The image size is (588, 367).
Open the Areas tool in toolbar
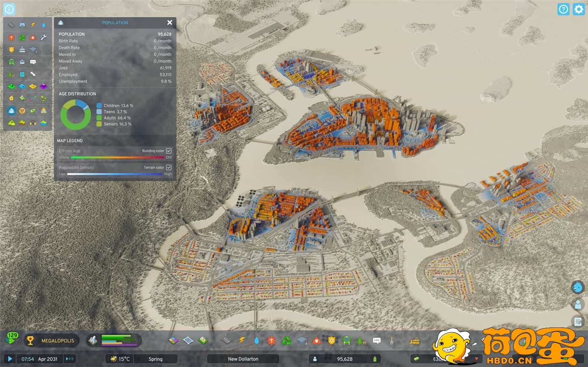pos(188,340)
